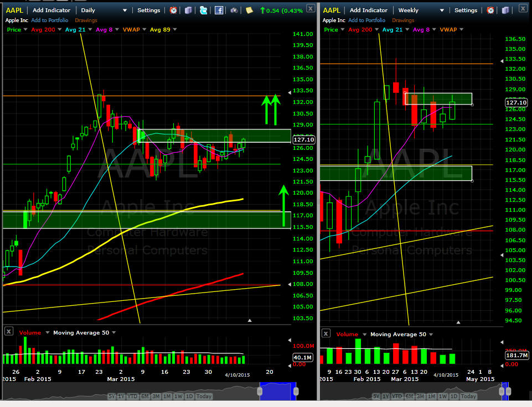Click Add Indicator in the Weekly chart
Viewport: 532px width, 407px height.
[x=369, y=10]
